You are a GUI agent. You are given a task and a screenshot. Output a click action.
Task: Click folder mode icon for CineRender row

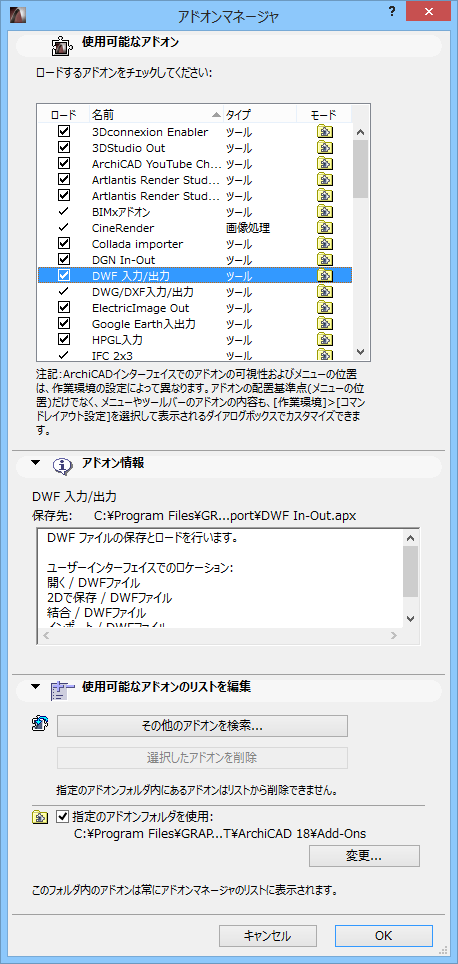click(x=325, y=227)
